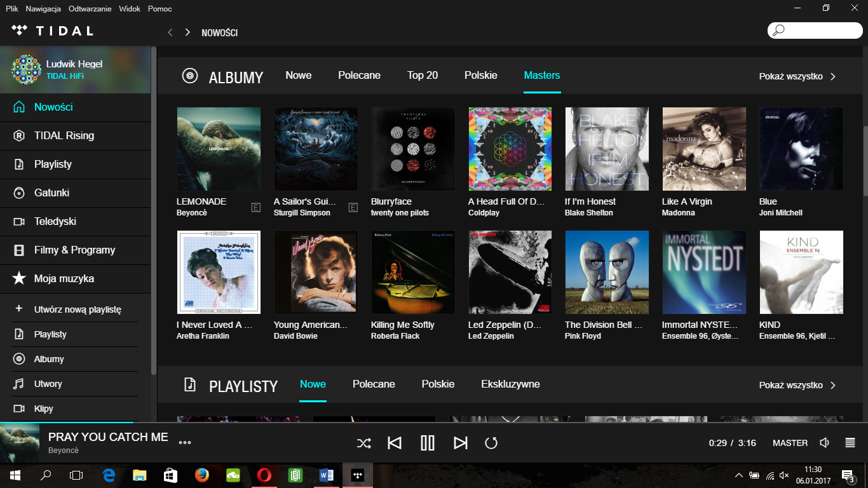Open David Bowie artist link
Viewport: 868px width, 488px height.
[x=295, y=336]
